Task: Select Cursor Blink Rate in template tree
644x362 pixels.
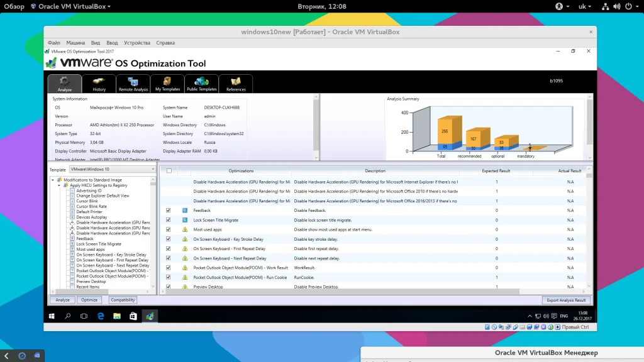Action: coord(91,207)
